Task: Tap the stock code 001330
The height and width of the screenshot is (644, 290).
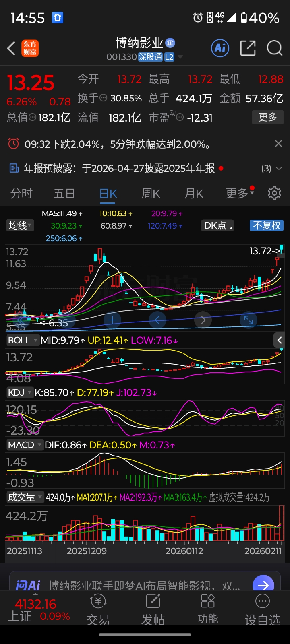Action: coord(122,57)
